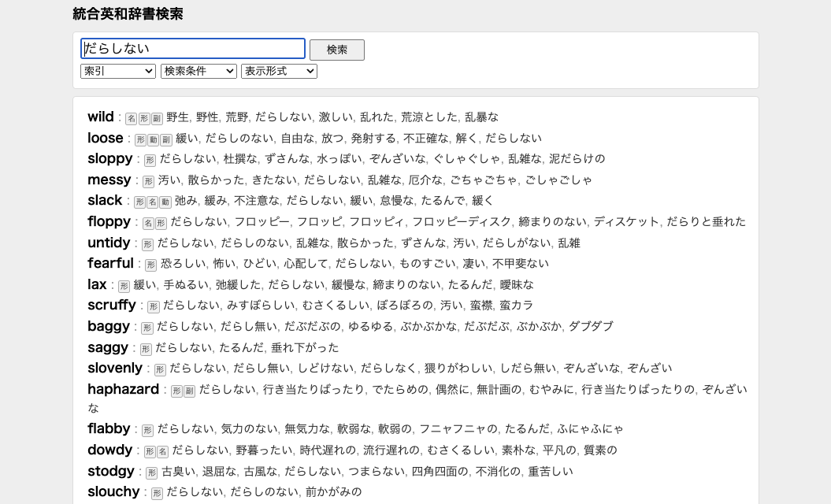Select the headword slovenly

(x=115, y=368)
